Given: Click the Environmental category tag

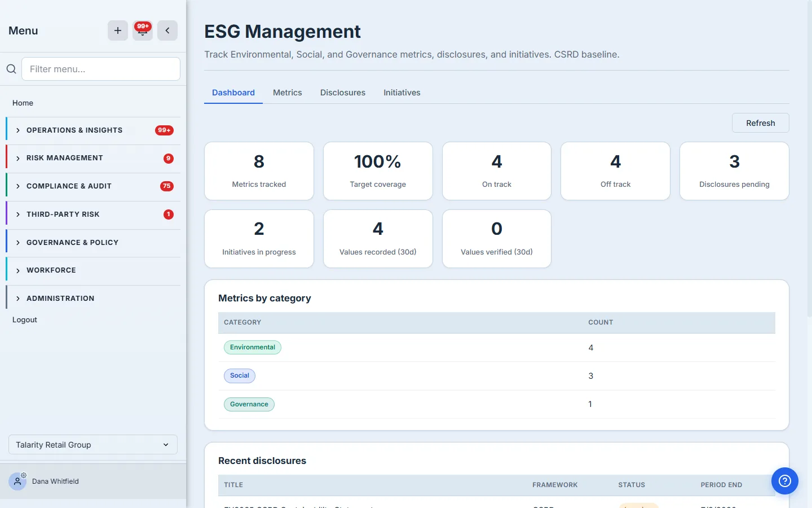Looking at the screenshot, I should click(253, 348).
